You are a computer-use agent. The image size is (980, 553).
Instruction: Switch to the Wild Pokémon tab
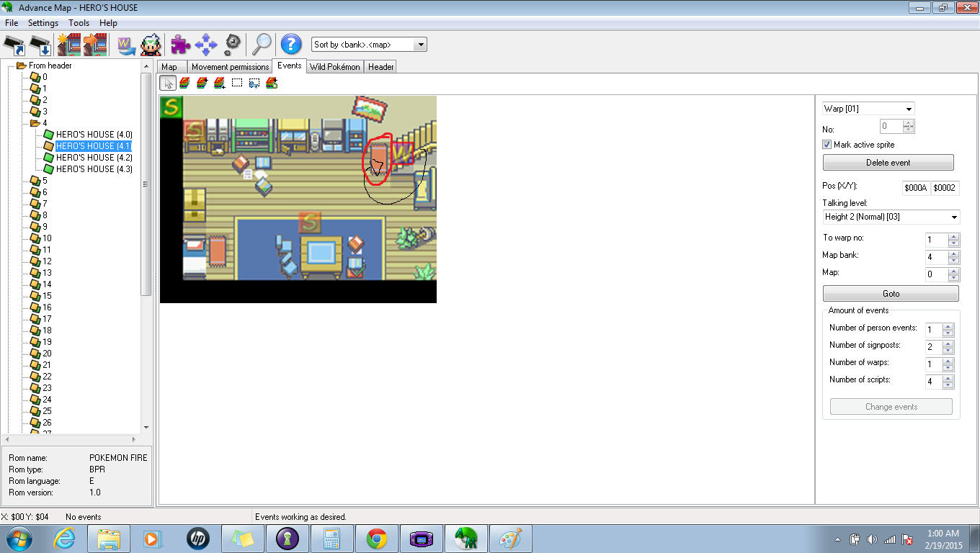(334, 67)
